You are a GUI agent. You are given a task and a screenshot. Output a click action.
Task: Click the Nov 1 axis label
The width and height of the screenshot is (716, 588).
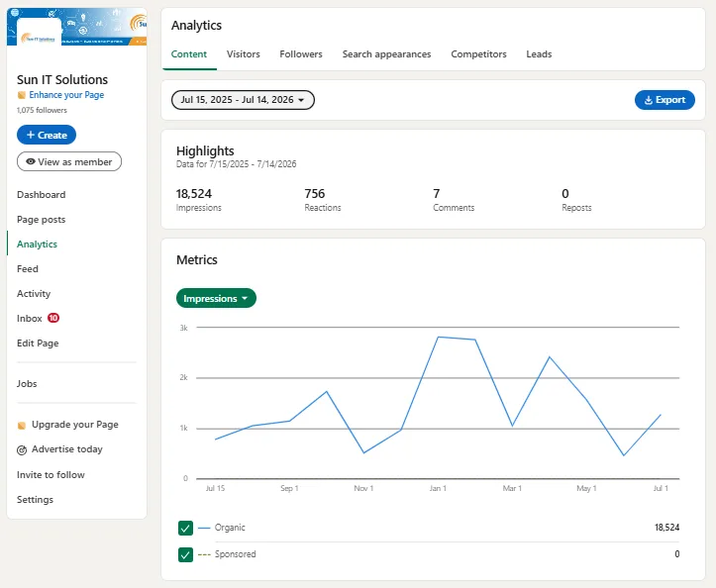pyautogui.click(x=363, y=488)
